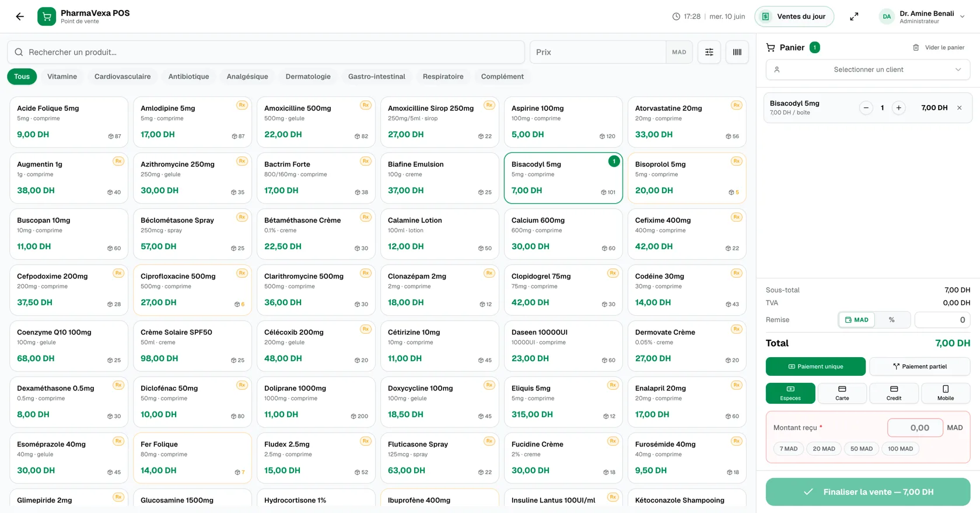980x513 pixels.
Task: Select MAD discount type
Action: pos(857,320)
